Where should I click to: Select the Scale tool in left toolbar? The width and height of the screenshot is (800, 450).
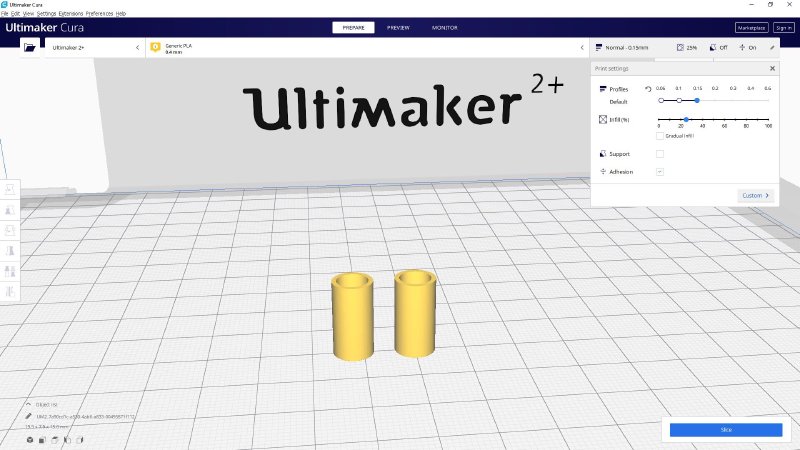[x=9, y=210]
